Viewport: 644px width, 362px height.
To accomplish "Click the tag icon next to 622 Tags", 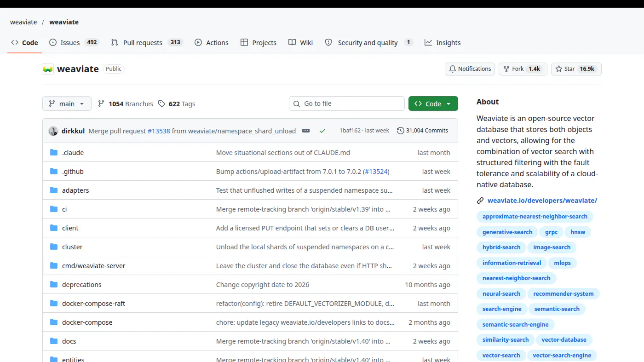I will pos(161,104).
